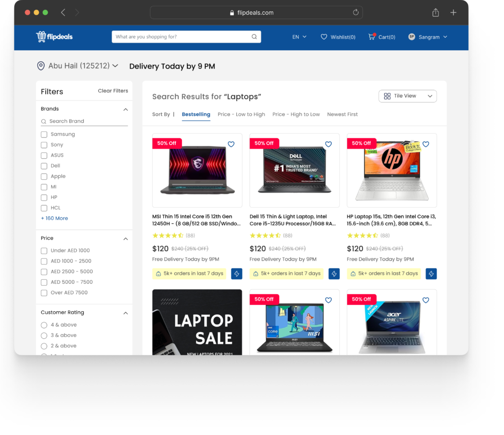Reload the page with refresh icon
The height and width of the screenshot is (435, 504).
pos(355,12)
